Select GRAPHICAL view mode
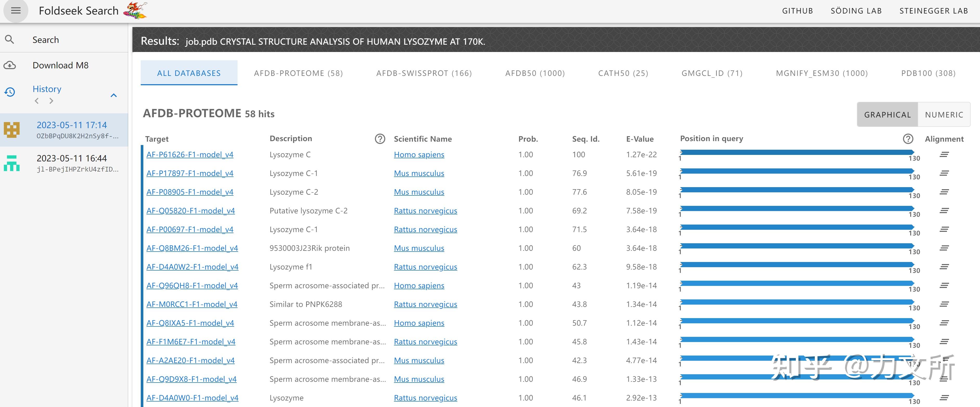The image size is (980, 407). [x=887, y=115]
